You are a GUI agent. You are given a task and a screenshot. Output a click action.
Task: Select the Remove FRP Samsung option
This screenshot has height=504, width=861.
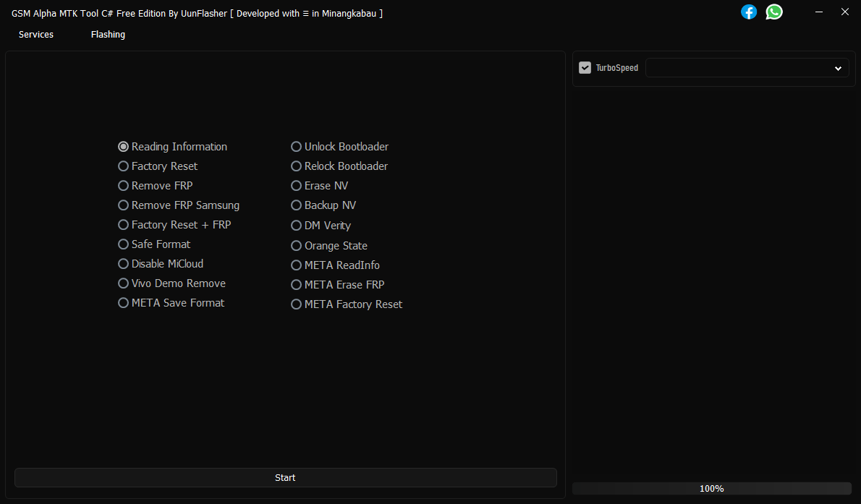tap(124, 205)
